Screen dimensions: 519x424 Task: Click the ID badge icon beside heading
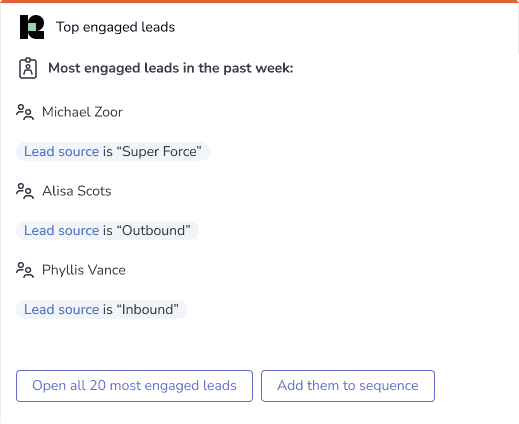click(x=28, y=68)
